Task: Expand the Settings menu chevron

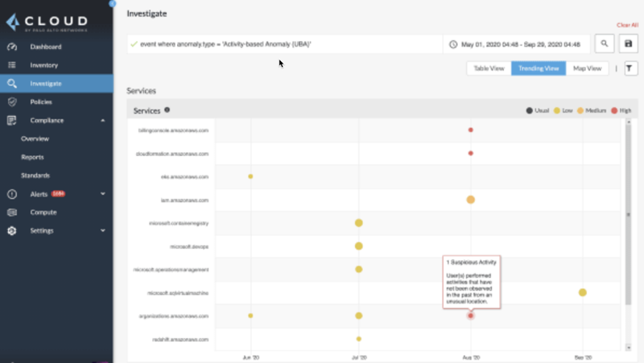Action: point(103,231)
